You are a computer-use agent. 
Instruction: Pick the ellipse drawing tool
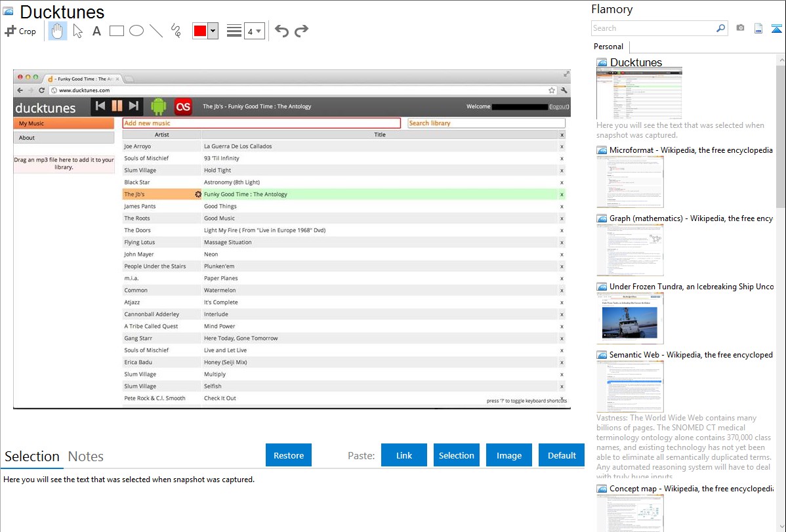(x=136, y=31)
